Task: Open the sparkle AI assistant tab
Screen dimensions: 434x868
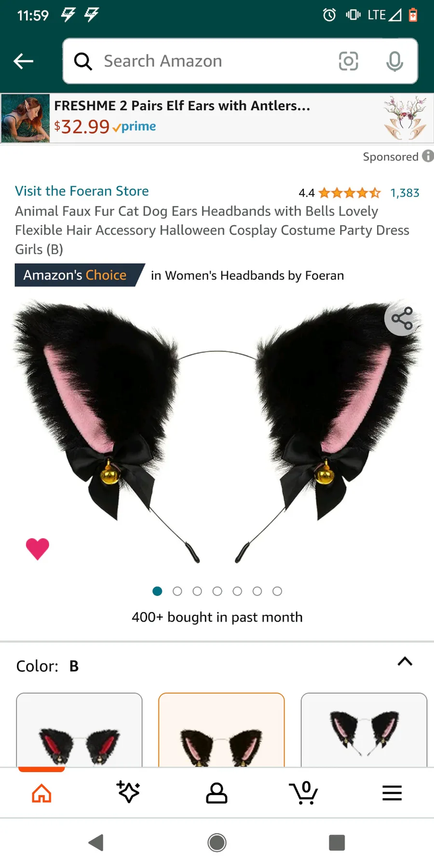Action: click(128, 792)
